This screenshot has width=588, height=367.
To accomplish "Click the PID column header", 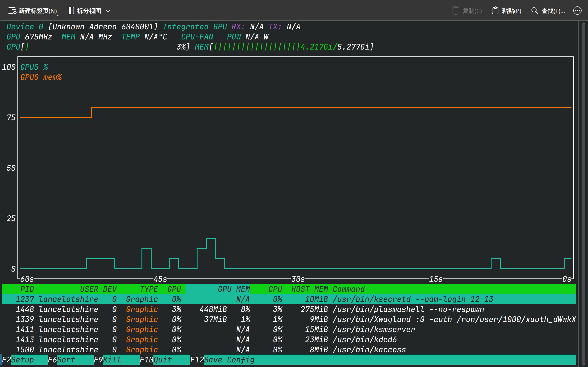I will (27, 289).
